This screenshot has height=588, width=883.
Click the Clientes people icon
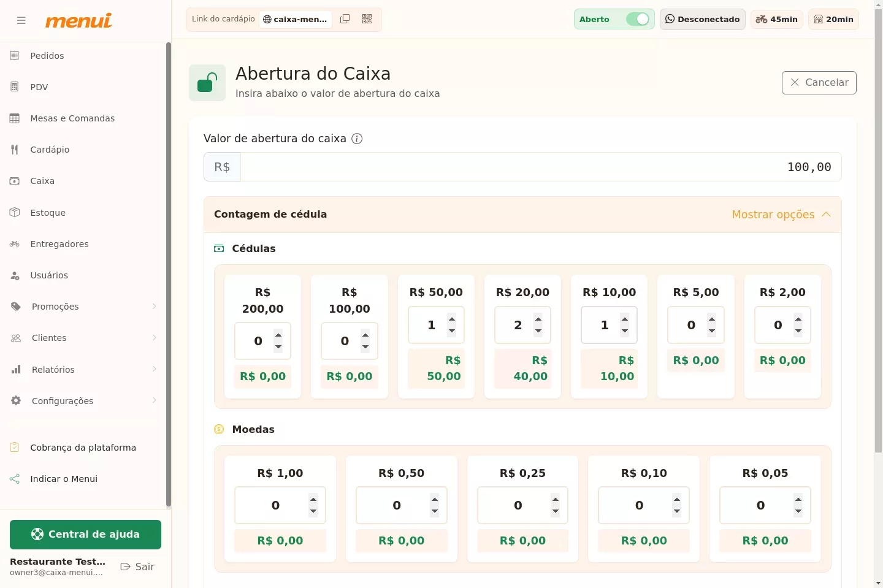pos(16,338)
